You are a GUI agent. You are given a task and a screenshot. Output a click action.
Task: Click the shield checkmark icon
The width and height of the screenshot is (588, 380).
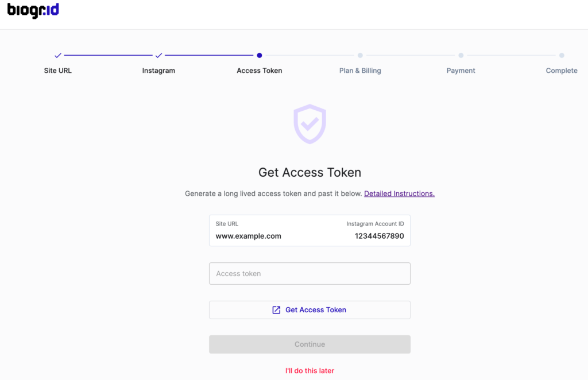pos(310,124)
